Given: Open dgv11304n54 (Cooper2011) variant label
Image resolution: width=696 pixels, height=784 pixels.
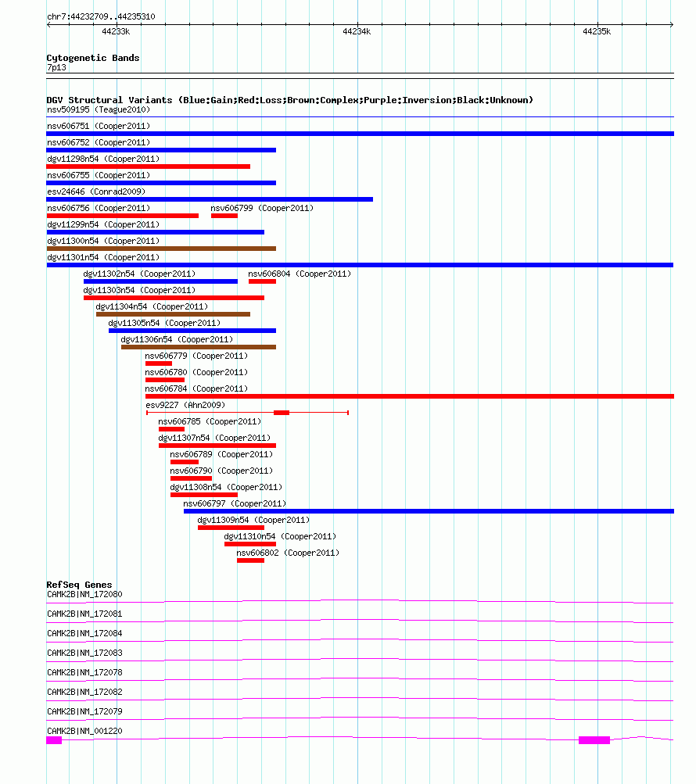Looking at the screenshot, I should [152, 306].
